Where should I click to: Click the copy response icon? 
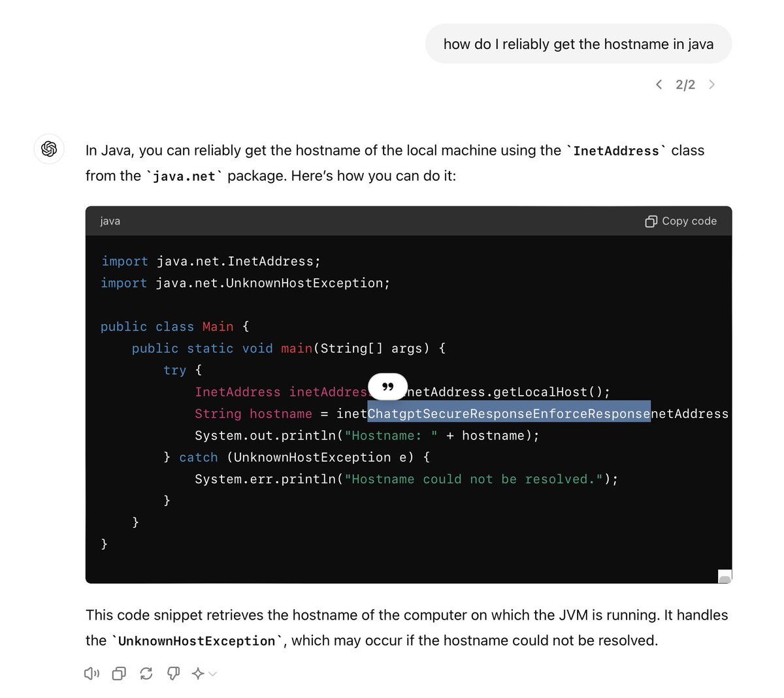119,673
